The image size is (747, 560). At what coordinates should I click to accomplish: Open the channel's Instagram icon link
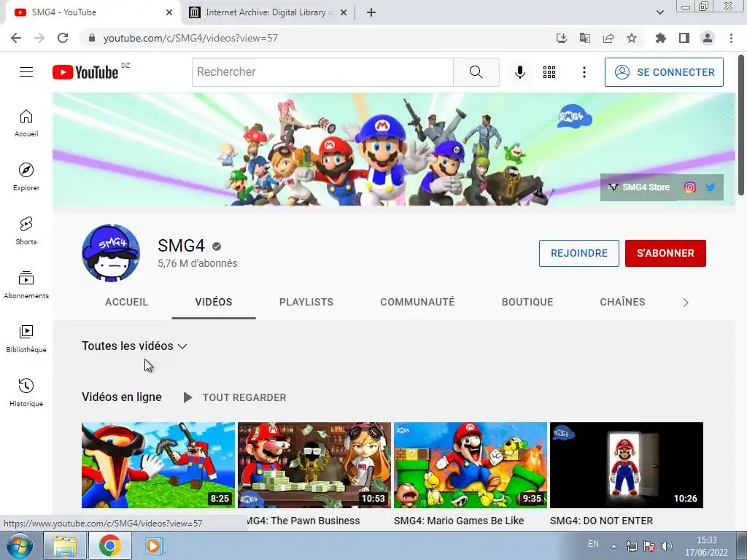[x=689, y=187]
